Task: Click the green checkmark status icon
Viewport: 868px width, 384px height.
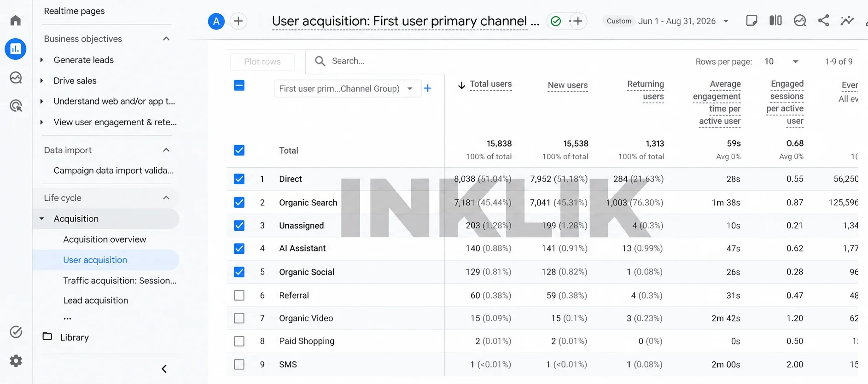Action: 556,21
